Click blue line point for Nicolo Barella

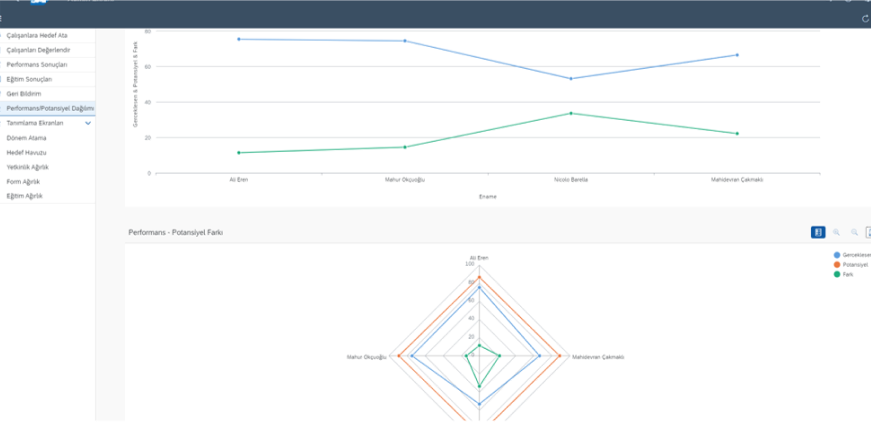tap(570, 78)
